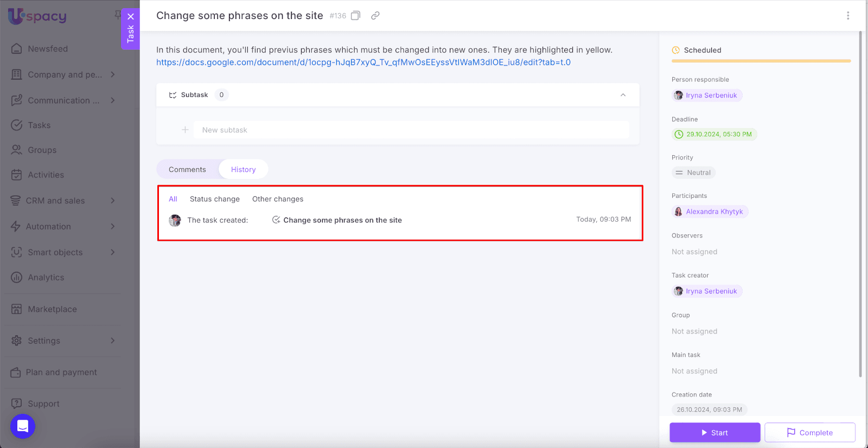Open Marketplace in the sidebar
Image resolution: width=868 pixels, height=448 pixels.
coord(52,309)
